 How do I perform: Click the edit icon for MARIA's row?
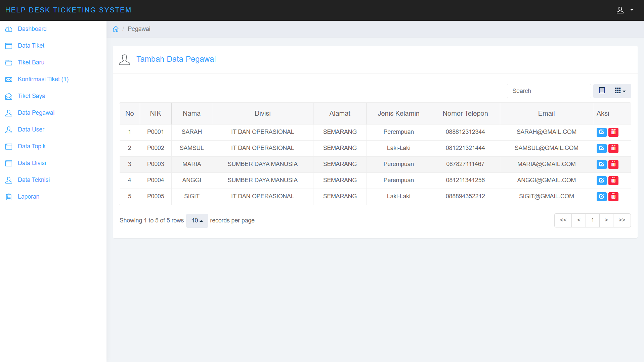[x=601, y=164]
